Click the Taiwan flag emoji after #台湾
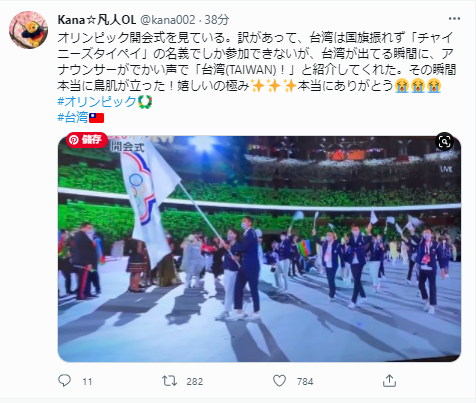The height and width of the screenshot is (403, 476). (97, 118)
